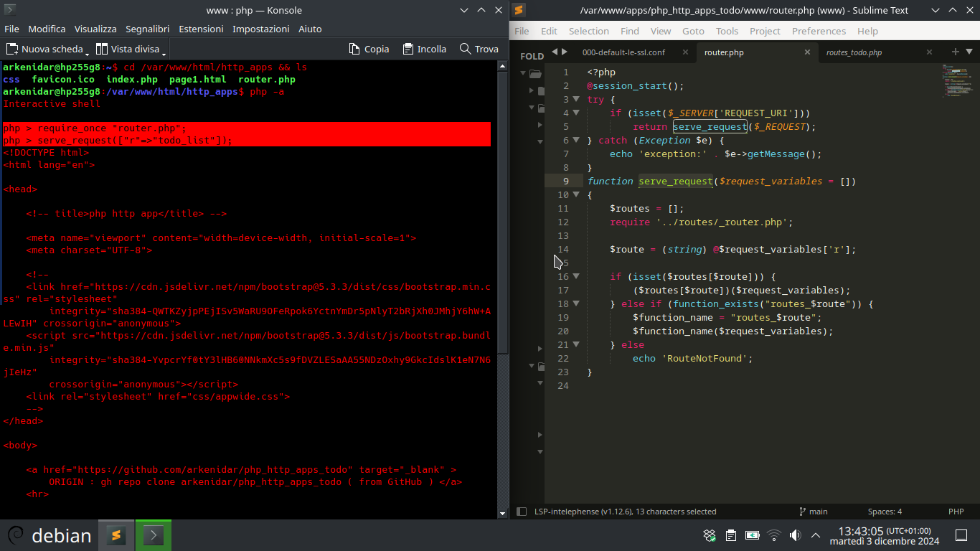Open Sublime Text Project menu
This screenshot has width=980, height=551.
pyautogui.click(x=765, y=31)
